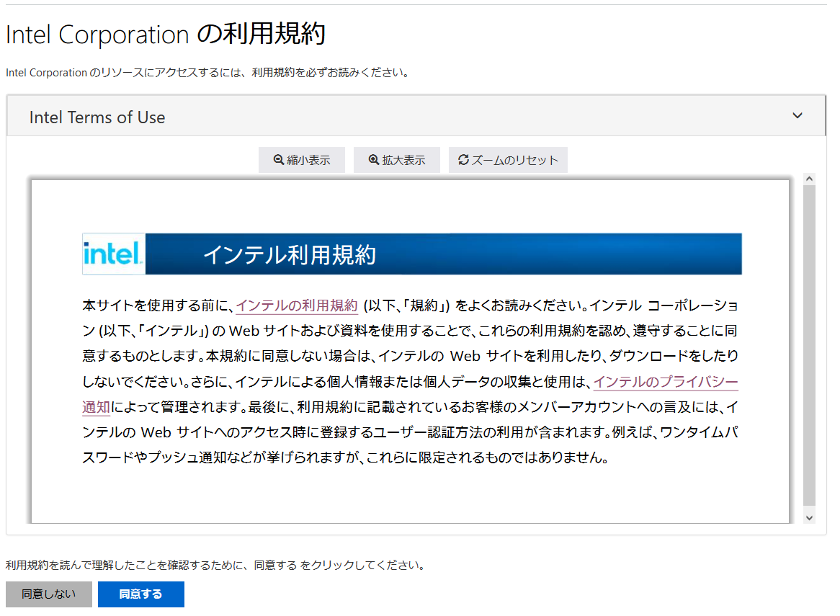Click the ズームのリセット button
The width and height of the screenshot is (840, 616).
(x=508, y=160)
